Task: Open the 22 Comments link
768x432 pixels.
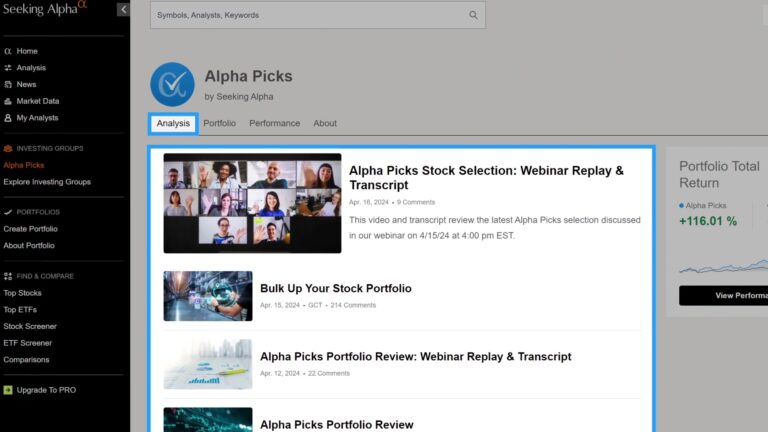Action: (x=329, y=373)
